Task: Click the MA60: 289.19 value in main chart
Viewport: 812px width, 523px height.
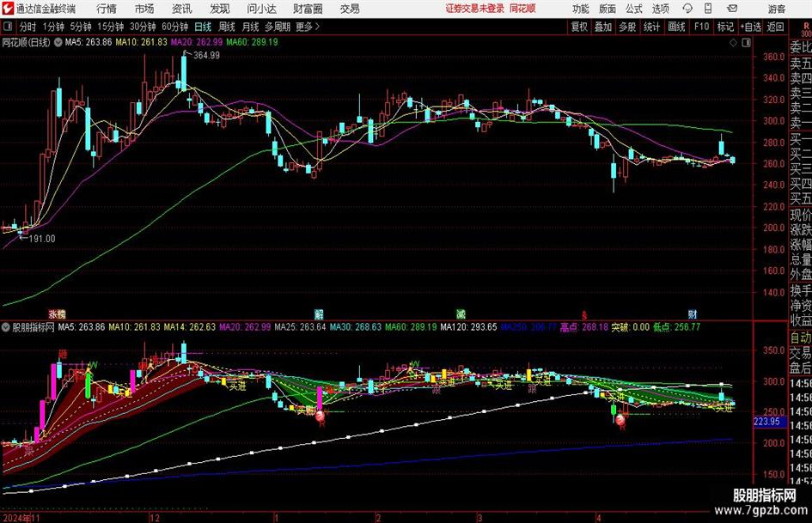Action: pyautogui.click(x=252, y=42)
